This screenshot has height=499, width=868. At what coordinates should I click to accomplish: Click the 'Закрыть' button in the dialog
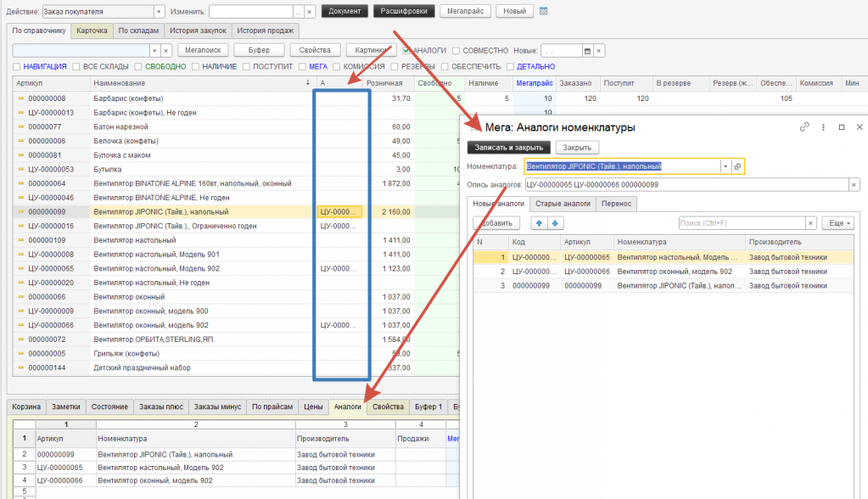(x=577, y=148)
